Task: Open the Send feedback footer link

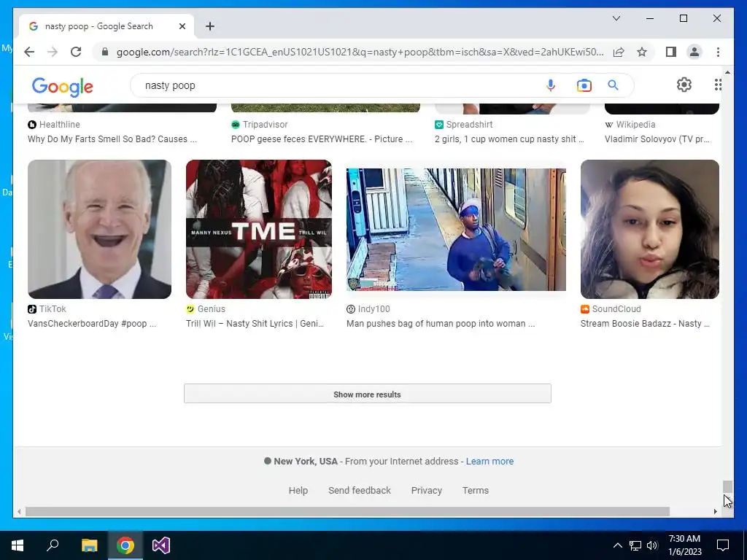Action: (359, 490)
